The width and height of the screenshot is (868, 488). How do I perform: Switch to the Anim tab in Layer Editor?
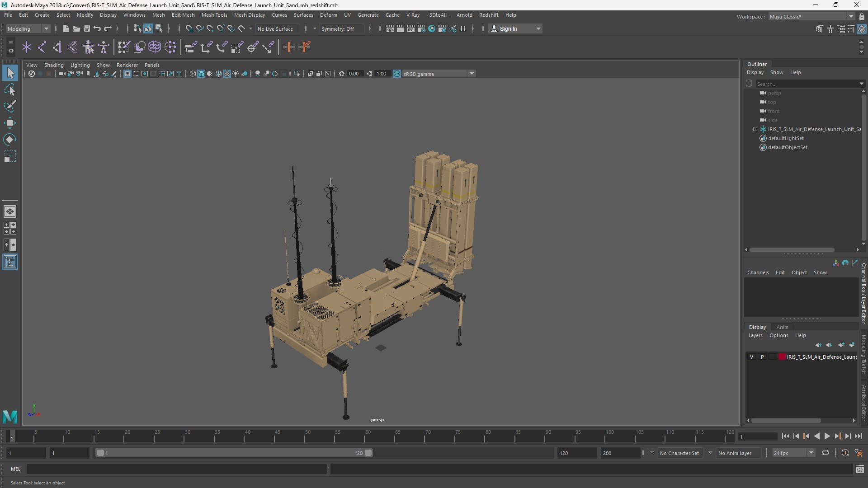pos(782,327)
